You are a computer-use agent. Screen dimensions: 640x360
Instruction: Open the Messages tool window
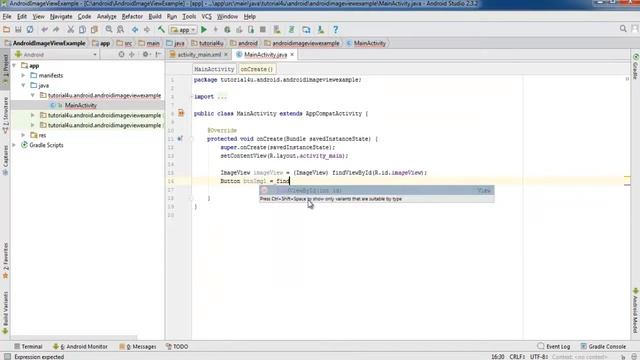[138, 347]
